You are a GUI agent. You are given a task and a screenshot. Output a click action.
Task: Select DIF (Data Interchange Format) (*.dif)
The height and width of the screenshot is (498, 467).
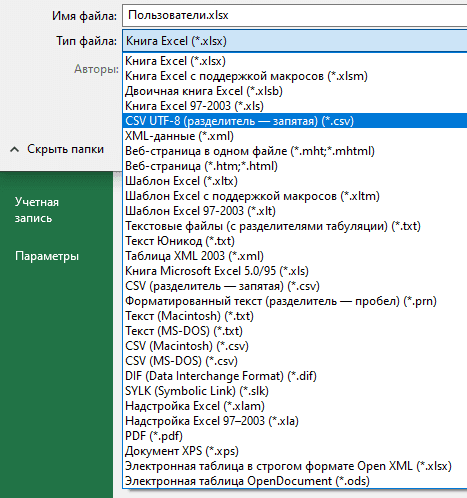point(295,376)
